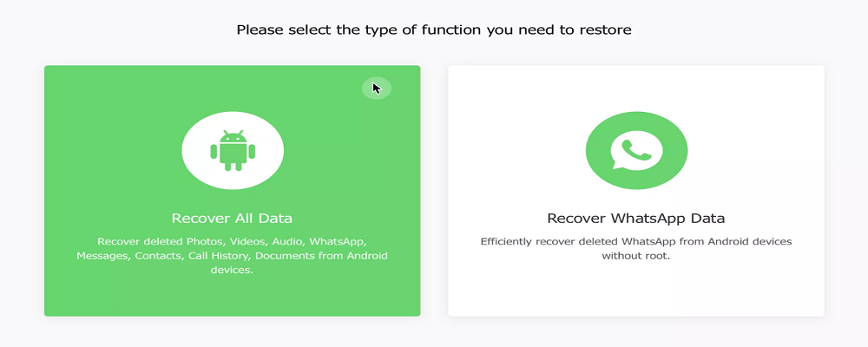The height and width of the screenshot is (347, 868).
Task: Click the green circle behind the WhatsApp logo
Action: coord(636,150)
